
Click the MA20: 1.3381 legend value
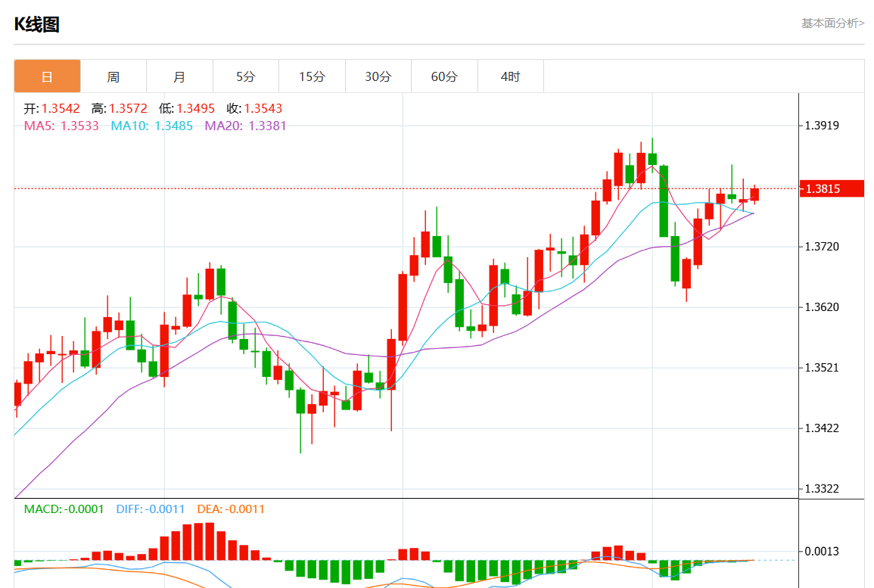tap(245, 126)
